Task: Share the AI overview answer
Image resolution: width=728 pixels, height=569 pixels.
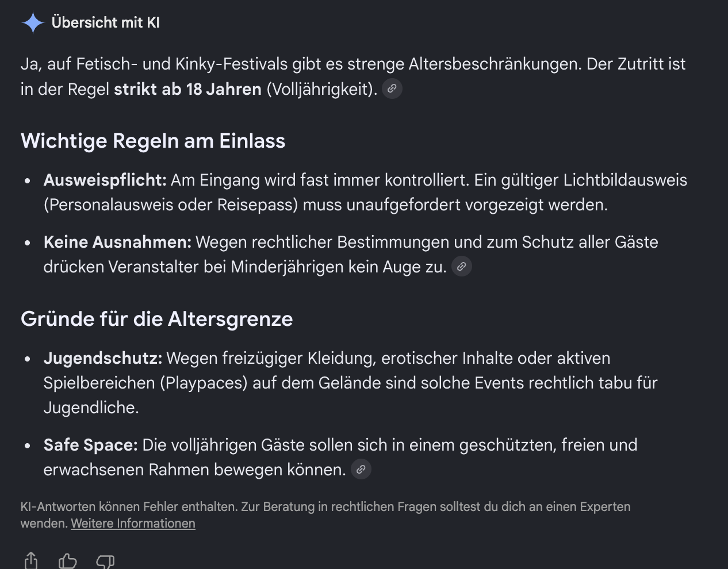Action: [31, 561]
